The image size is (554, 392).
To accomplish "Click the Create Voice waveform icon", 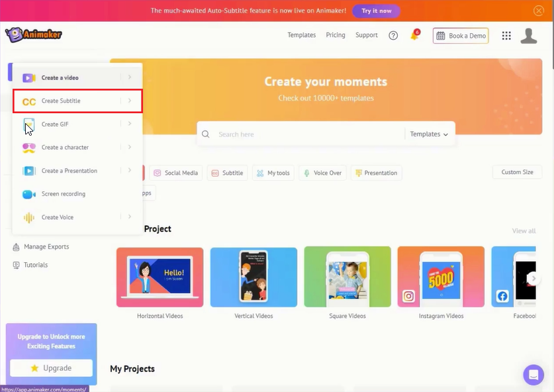I will pos(29,218).
